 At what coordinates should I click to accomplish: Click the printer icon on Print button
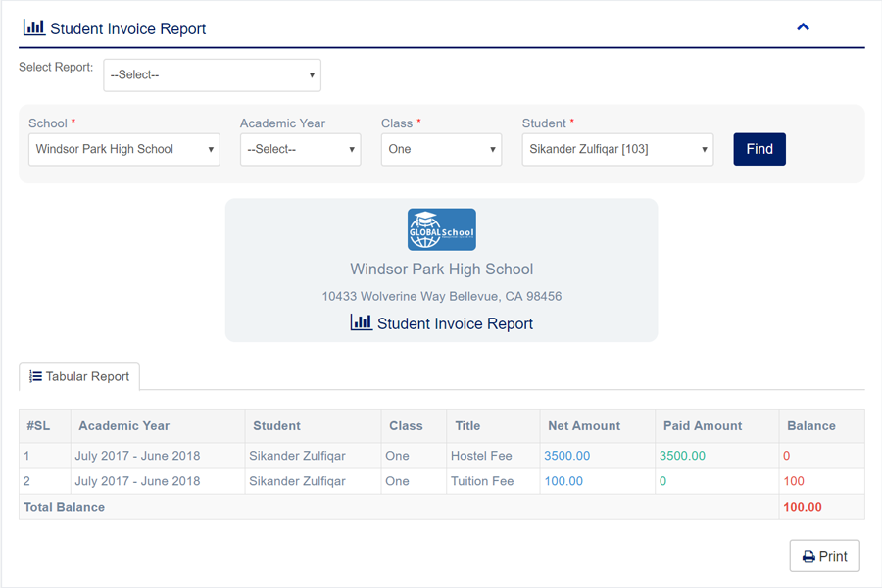[x=808, y=557]
